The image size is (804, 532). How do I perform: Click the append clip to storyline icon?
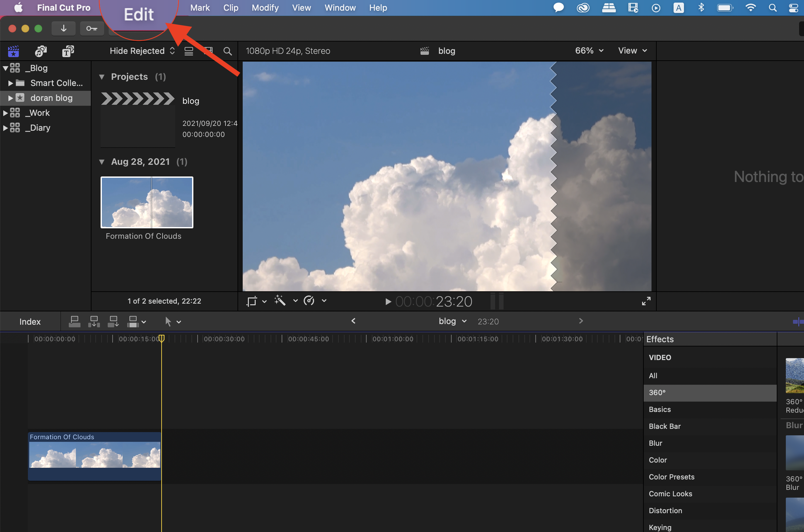coord(113,321)
